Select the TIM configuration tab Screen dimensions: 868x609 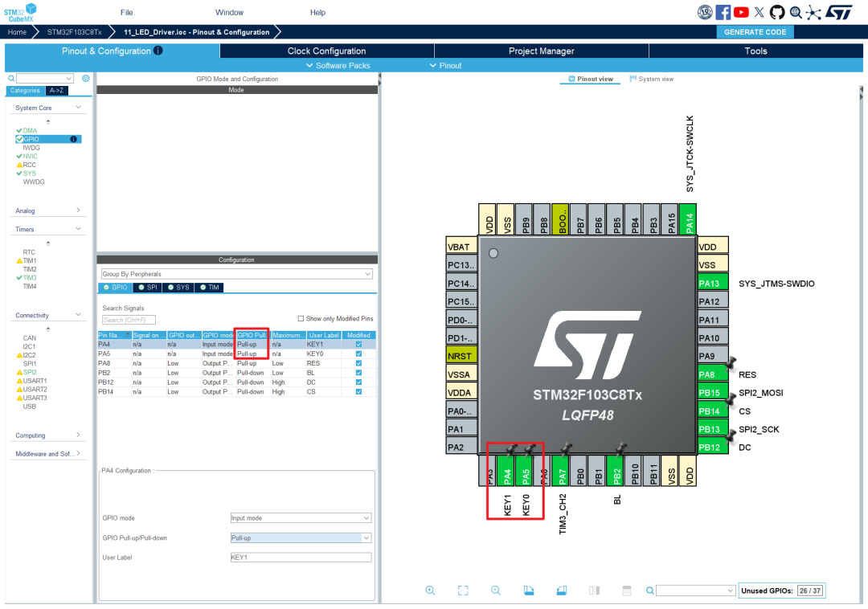coord(210,287)
